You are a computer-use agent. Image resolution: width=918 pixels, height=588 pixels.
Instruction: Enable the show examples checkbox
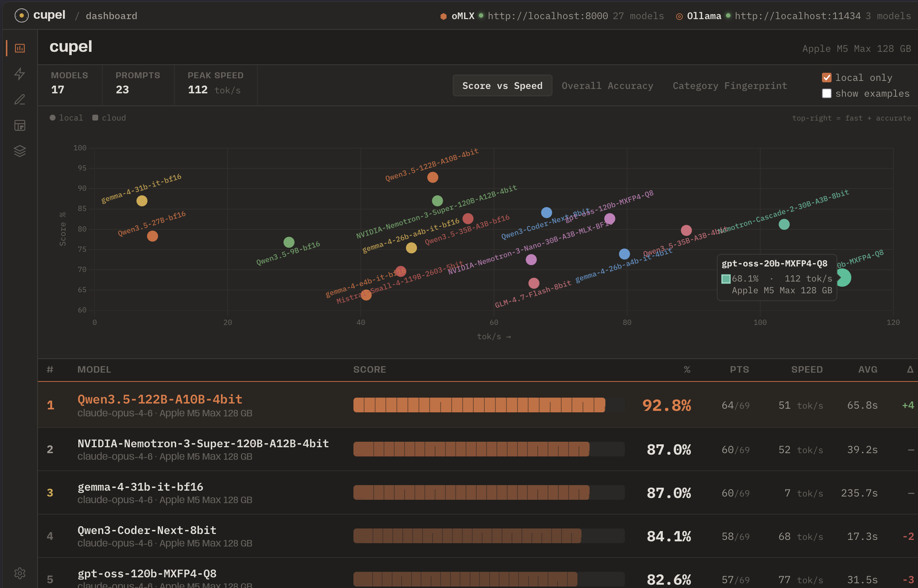(826, 94)
